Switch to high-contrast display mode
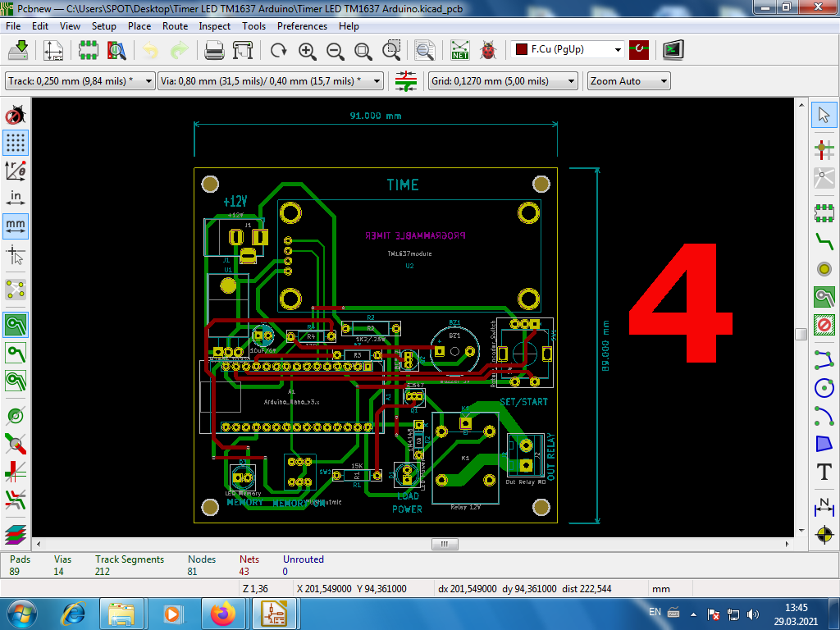This screenshot has width=840, height=630. (x=16, y=502)
